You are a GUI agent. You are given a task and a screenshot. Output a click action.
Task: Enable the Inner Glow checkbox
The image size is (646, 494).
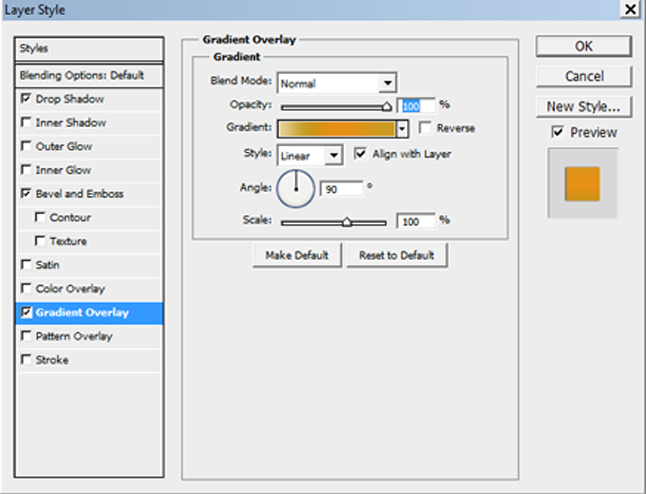click(26, 170)
